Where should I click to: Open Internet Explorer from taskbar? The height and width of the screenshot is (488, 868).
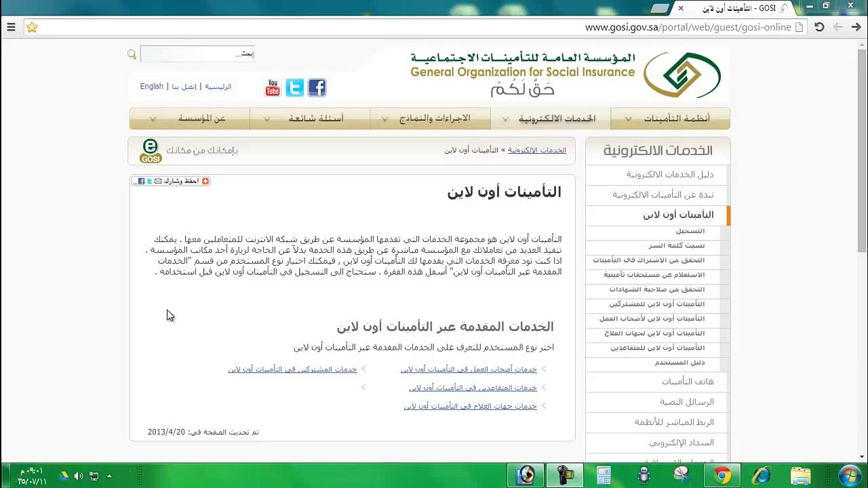click(762, 475)
